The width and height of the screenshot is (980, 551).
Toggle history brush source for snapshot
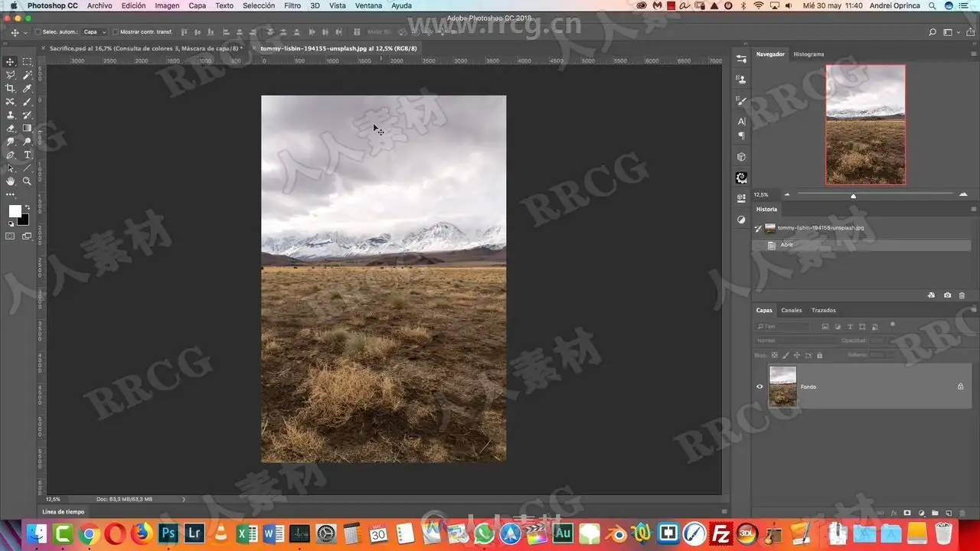[758, 228]
